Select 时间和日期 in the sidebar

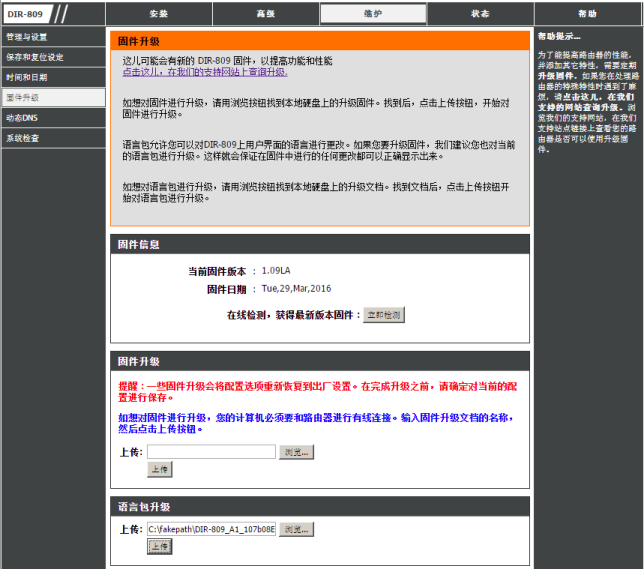point(53,77)
